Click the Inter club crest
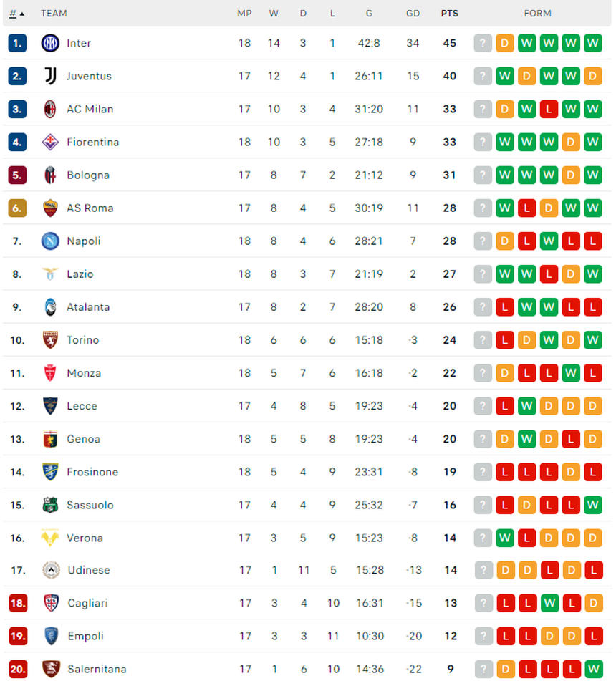 pyautogui.click(x=50, y=43)
